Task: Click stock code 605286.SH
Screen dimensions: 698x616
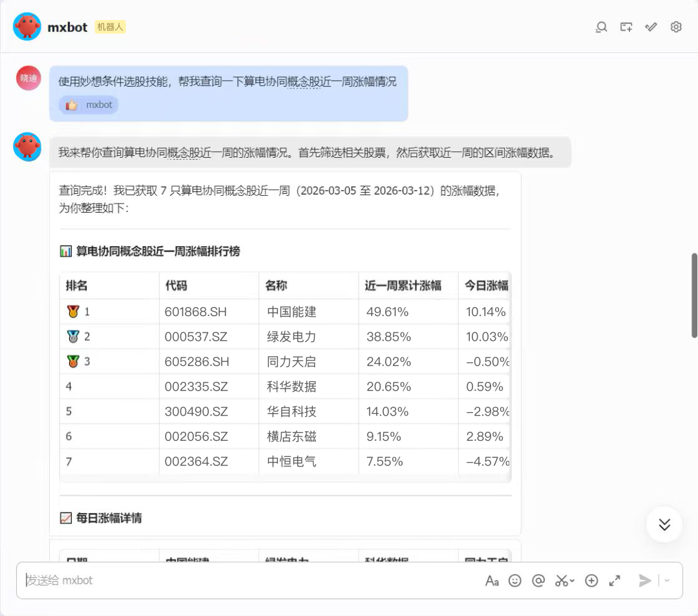Action: click(196, 361)
